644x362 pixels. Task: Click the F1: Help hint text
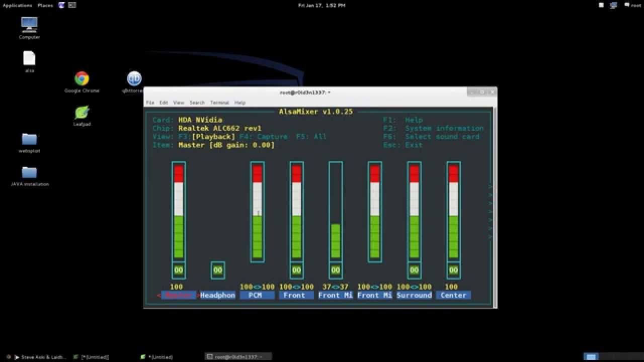(x=403, y=120)
